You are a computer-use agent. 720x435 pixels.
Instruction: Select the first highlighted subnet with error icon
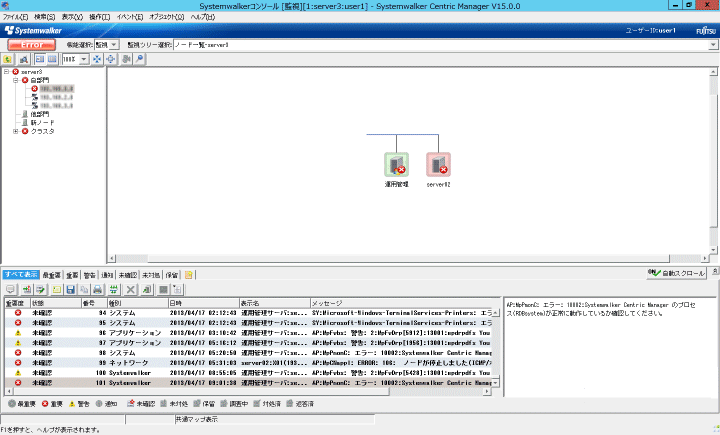point(56,89)
